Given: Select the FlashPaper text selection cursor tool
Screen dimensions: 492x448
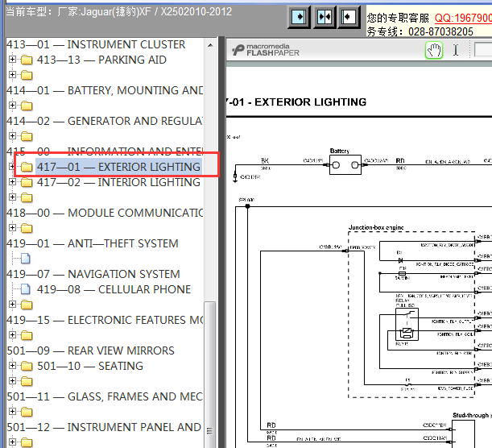Looking at the screenshot, I should 456,50.
